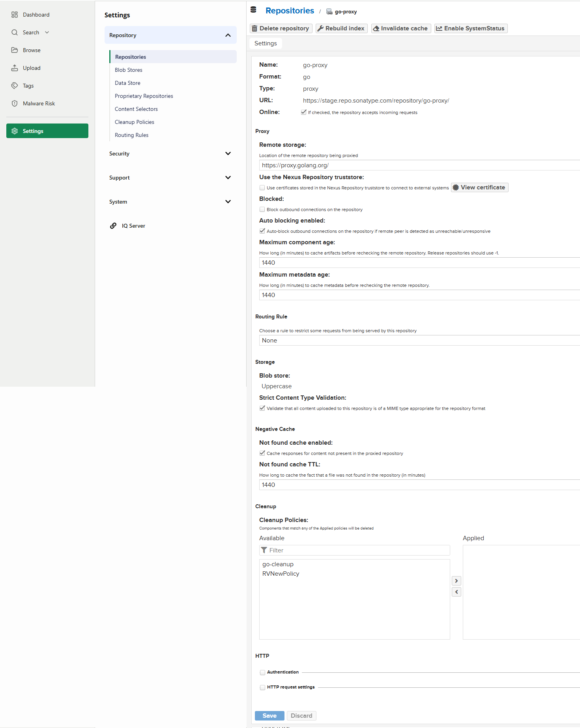
Task: Select go-cleanup in Available policies
Action: 278,564
